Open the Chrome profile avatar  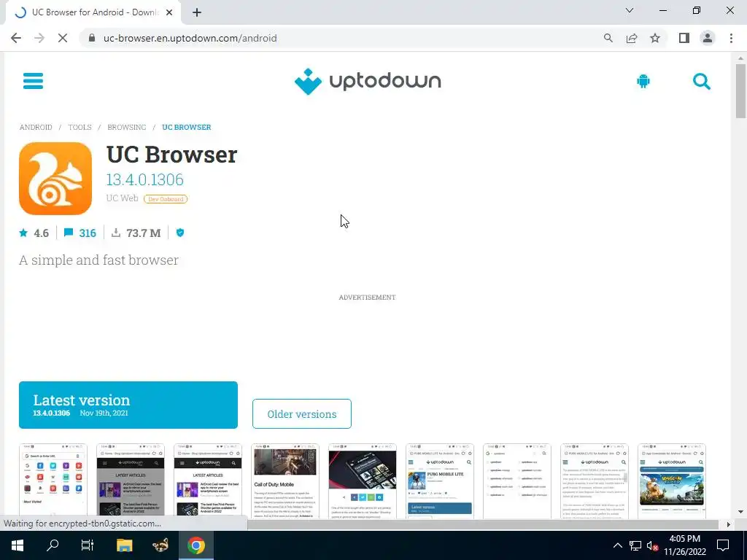pyautogui.click(x=708, y=38)
